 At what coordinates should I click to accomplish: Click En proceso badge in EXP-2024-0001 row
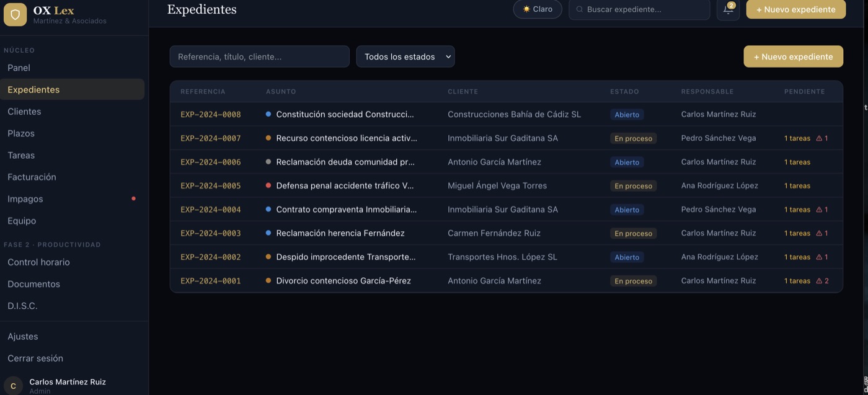[x=633, y=281]
